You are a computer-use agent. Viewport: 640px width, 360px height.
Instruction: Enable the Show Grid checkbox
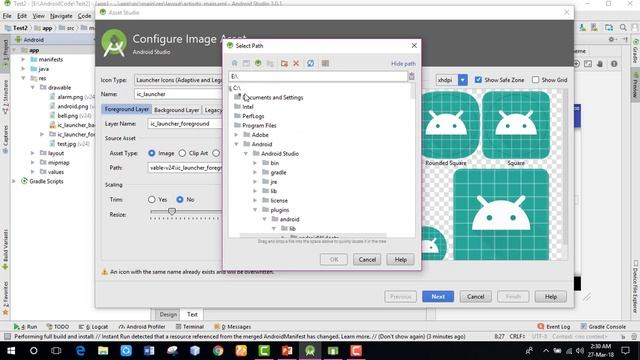pyautogui.click(x=536, y=80)
